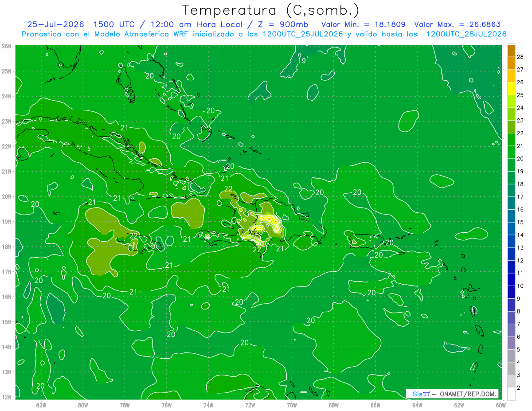The height and width of the screenshot is (411, 532).
Task: Click purple legend swatch between 6 and 7
Action: [511, 330]
